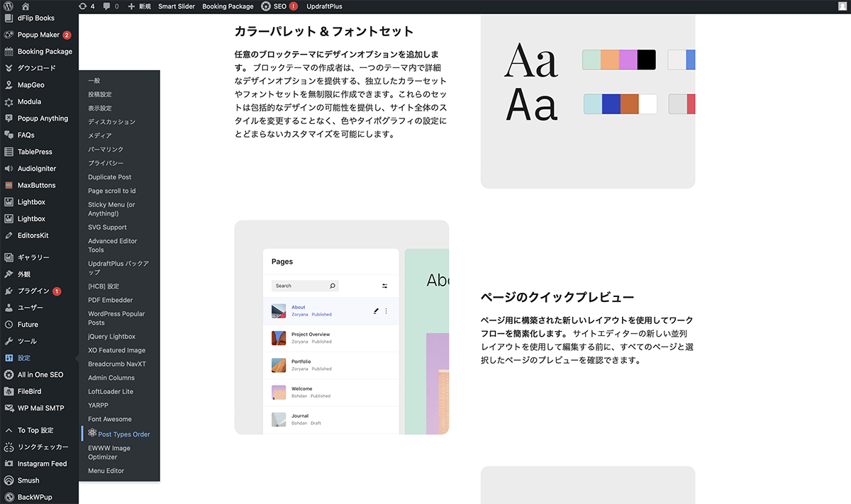The image size is (851, 504).
Task: Expand the プラグイン menu in sidebar
Action: (33, 291)
